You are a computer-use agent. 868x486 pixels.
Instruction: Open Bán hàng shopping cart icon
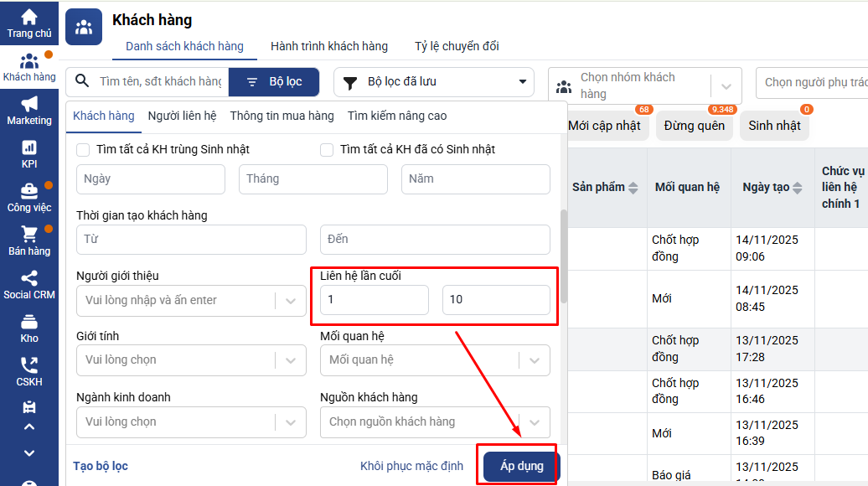tap(29, 235)
